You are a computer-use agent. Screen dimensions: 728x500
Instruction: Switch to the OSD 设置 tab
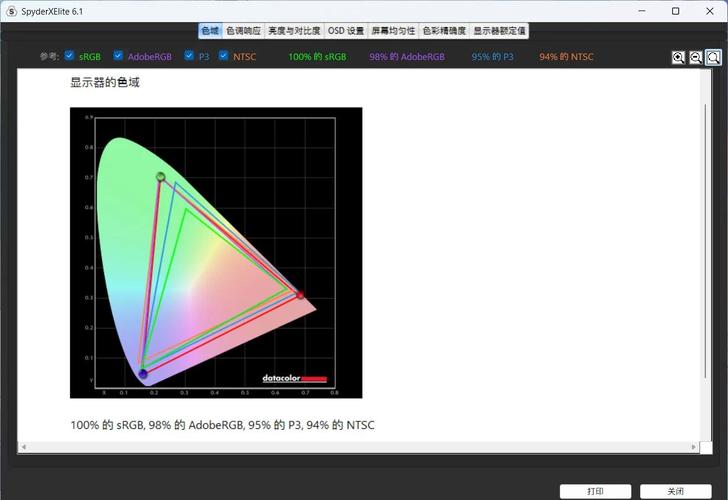(x=346, y=31)
